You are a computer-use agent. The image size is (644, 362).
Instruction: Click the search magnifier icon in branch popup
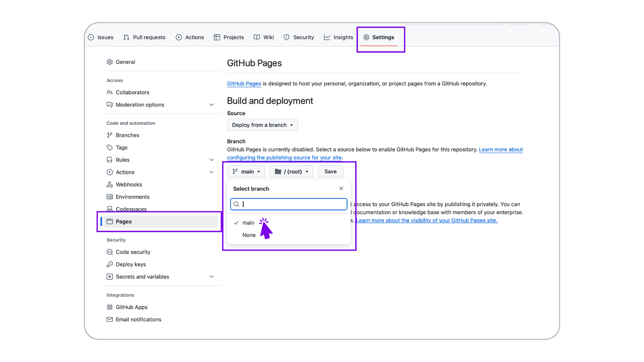pyautogui.click(x=236, y=204)
